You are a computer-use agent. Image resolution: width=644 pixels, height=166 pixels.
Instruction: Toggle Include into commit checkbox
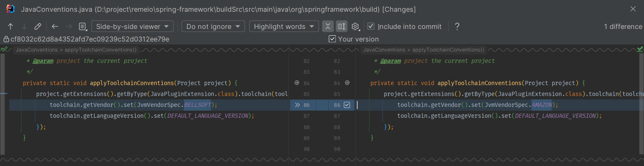click(371, 26)
